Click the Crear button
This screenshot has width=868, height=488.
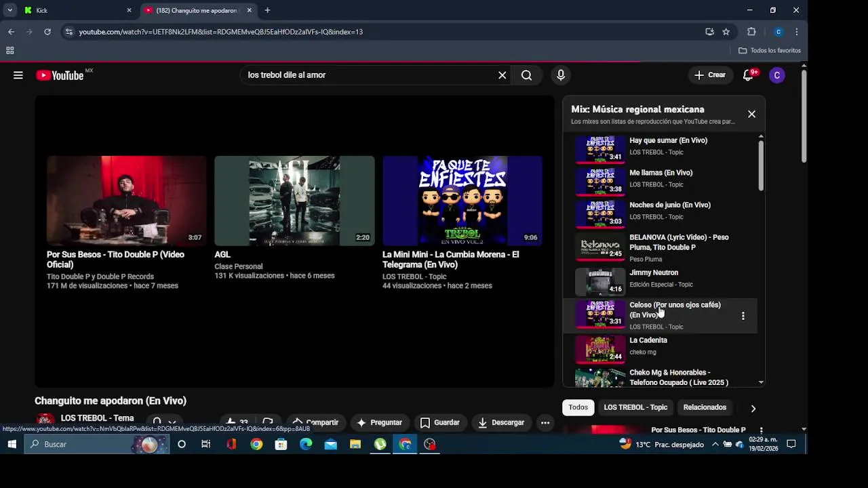710,75
